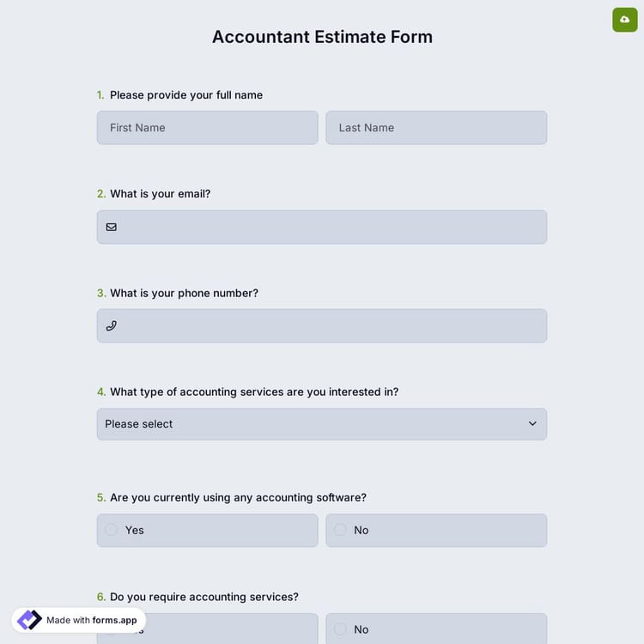The width and height of the screenshot is (644, 644).
Task: Select No for requiring accounting services
Action: (340, 629)
